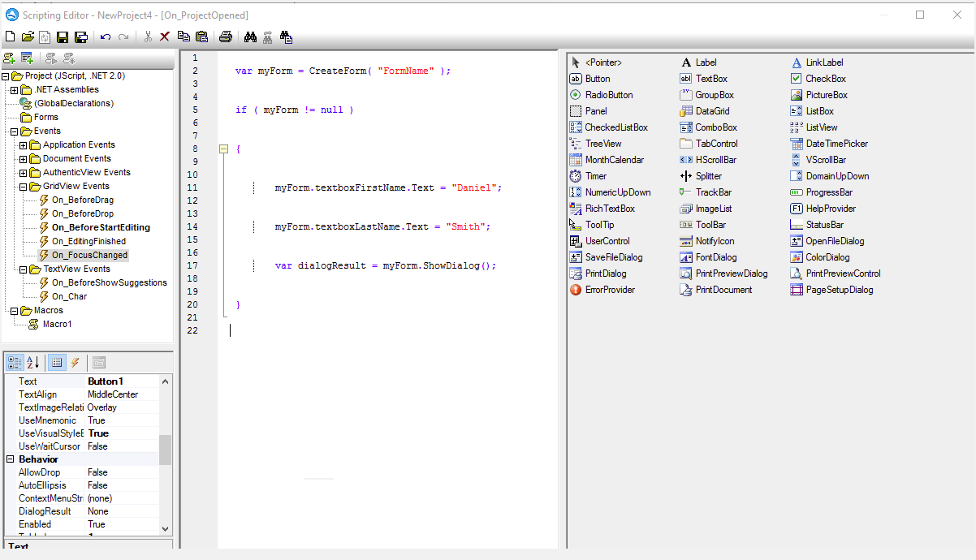Select On_FocusChanged event in tree
Screen dimensions: 976x560
pyautogui.click(x=89, y=255)
